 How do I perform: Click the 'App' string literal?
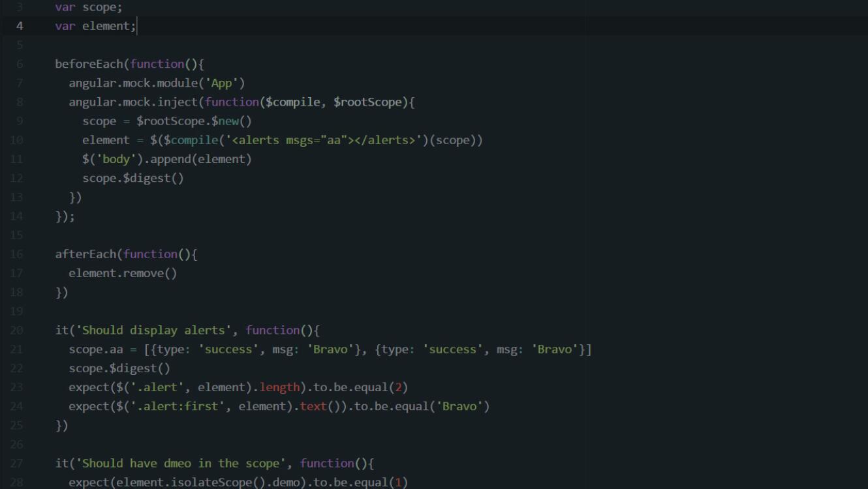pyautogui.click(x=224, y=83)
